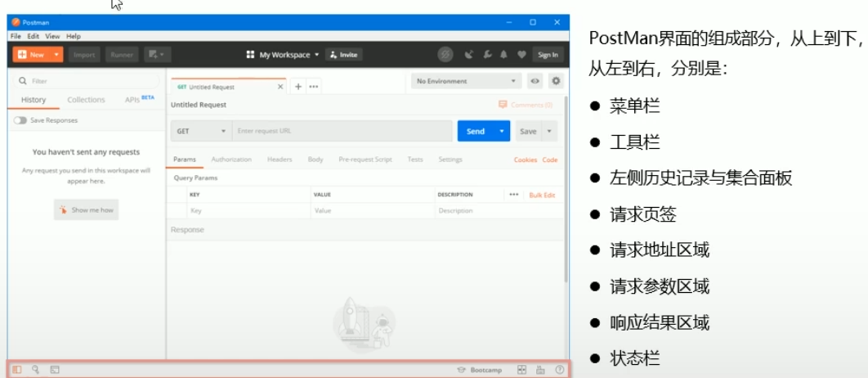Open the Edit menu
This screenshot has width=868, height=378.
click(34, 36)
